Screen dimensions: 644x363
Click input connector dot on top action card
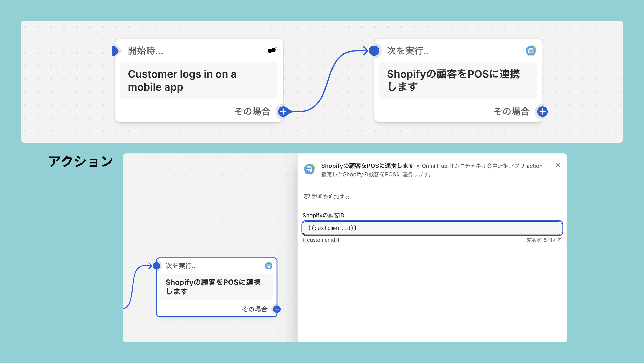(x=374, y=51)
